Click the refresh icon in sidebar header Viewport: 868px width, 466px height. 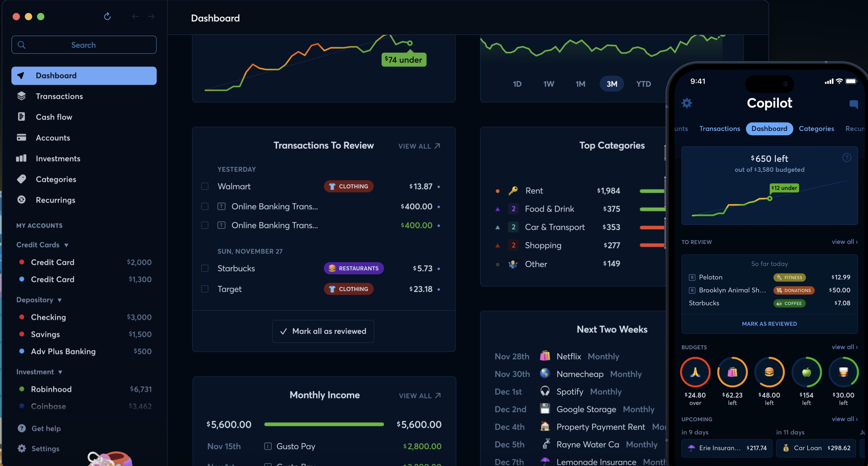pos(107,16)
